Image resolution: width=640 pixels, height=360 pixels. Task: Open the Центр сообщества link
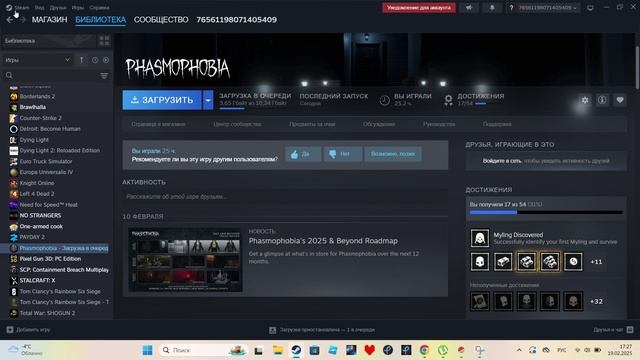[237, 124]
